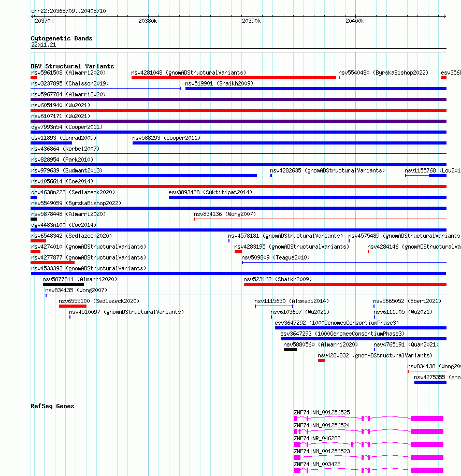Select the 22q11.21 cytogenetic band label
Viewport: 461px width, 476px height.
44,45
